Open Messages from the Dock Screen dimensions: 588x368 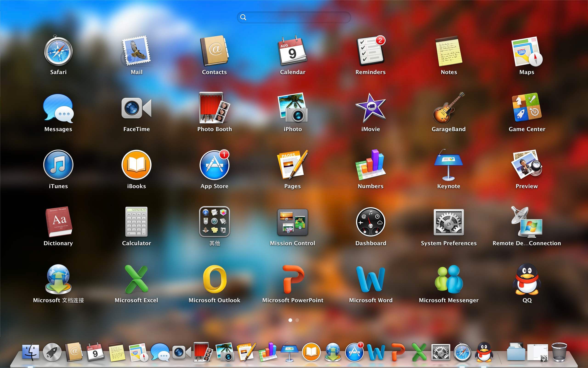160,352
